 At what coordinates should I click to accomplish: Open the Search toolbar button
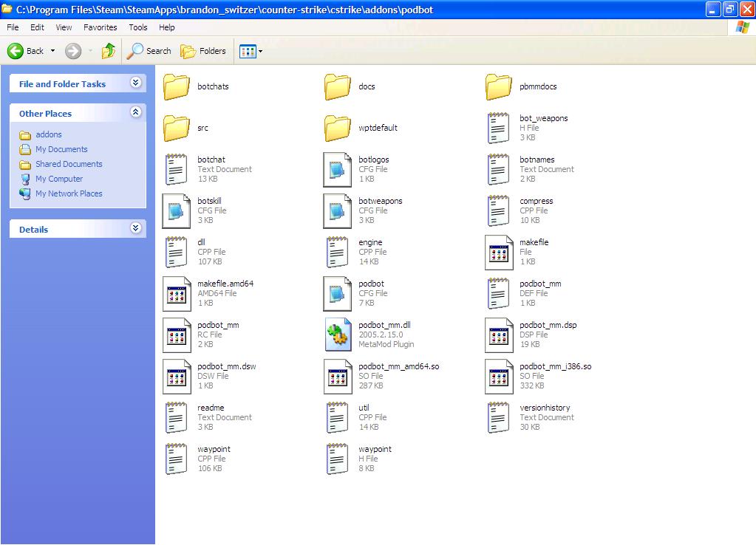coord(149,51)
